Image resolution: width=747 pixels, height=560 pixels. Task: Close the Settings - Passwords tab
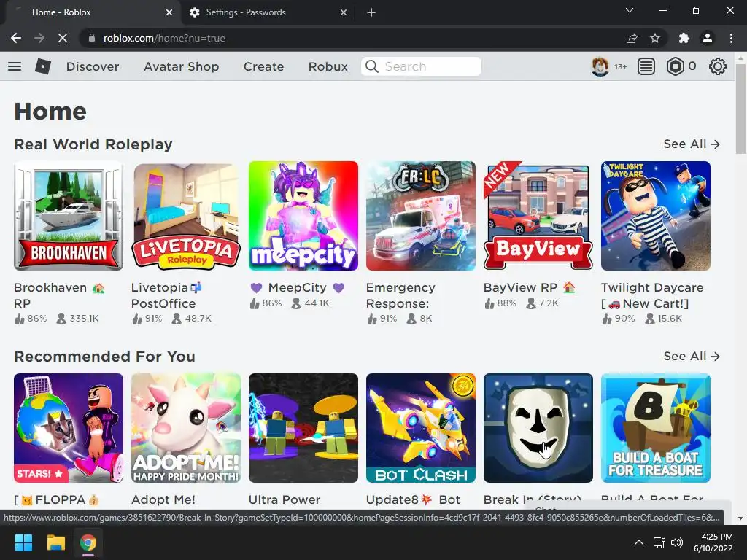(344, 12)
